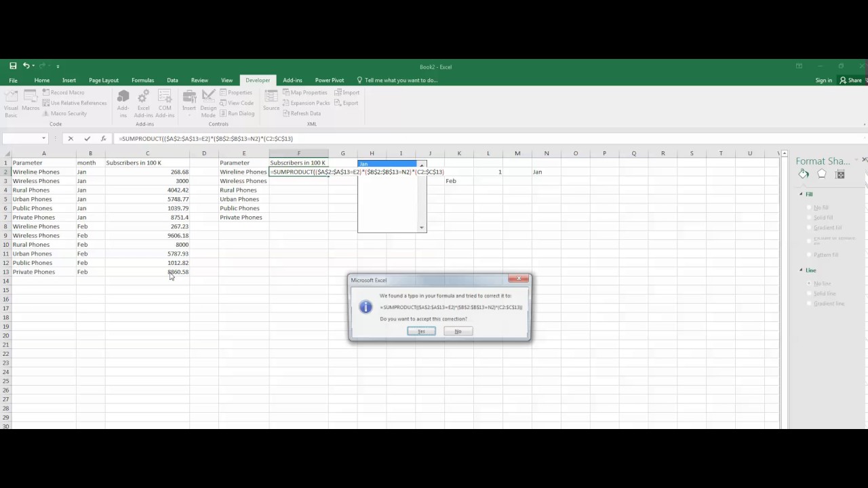This screenshot has height=488, width=868.
Task: Click the Undo arrow icon
Action: (x=26, y=66)
